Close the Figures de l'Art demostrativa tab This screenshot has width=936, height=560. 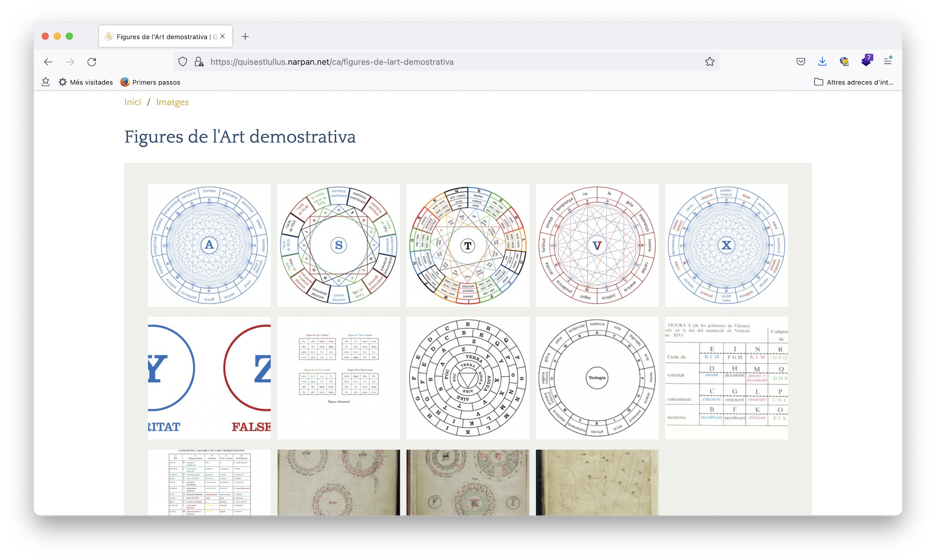223,36
